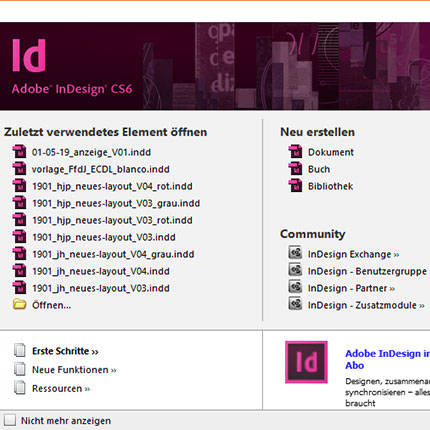Open 1901_jh_neues-layout_V04.indd
The width and height of the screenshot is (430, 430).
pos(101,271)
